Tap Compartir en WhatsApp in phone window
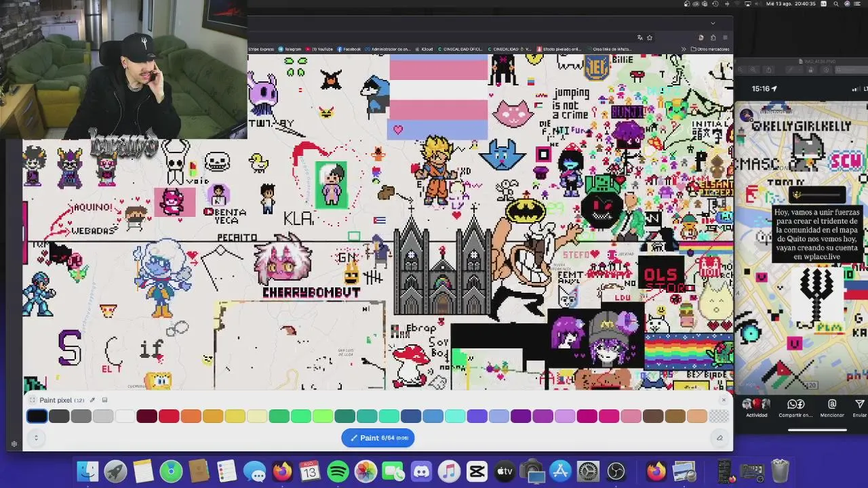The height and width of the screenshot is (488, 868). pos(795,408)
